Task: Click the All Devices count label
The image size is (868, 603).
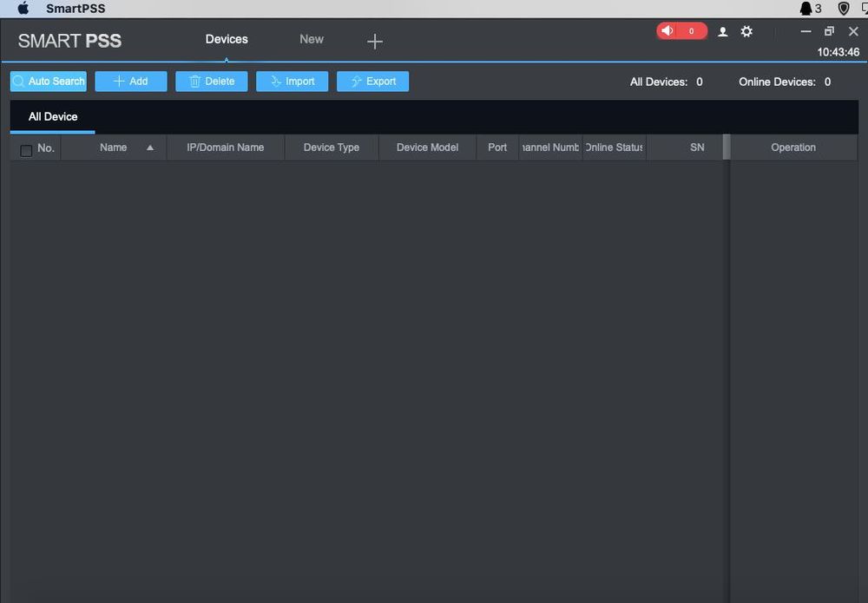Action: pyautogui.click(x=667, y=82)
